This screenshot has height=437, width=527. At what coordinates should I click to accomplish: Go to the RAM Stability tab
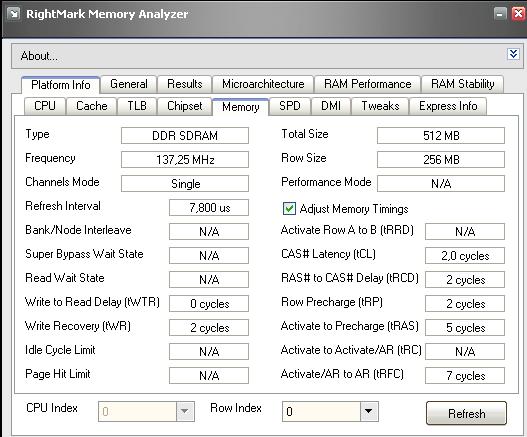(462, 84)
